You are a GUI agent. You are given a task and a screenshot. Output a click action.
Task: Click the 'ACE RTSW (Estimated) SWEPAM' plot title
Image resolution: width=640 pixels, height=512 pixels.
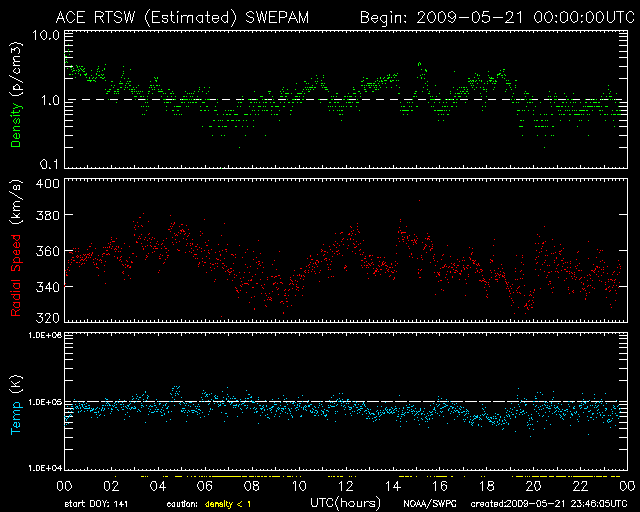point(182,18)
